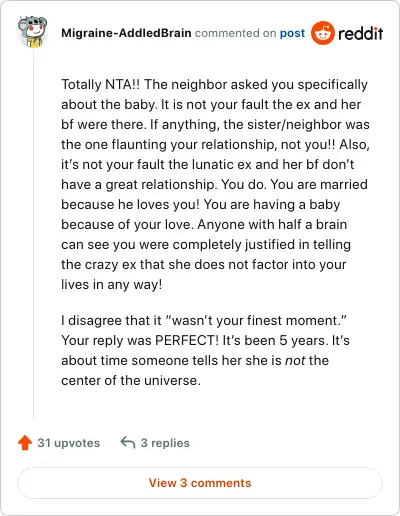Click the line "lives in any way!"

(x=112, y=285)
